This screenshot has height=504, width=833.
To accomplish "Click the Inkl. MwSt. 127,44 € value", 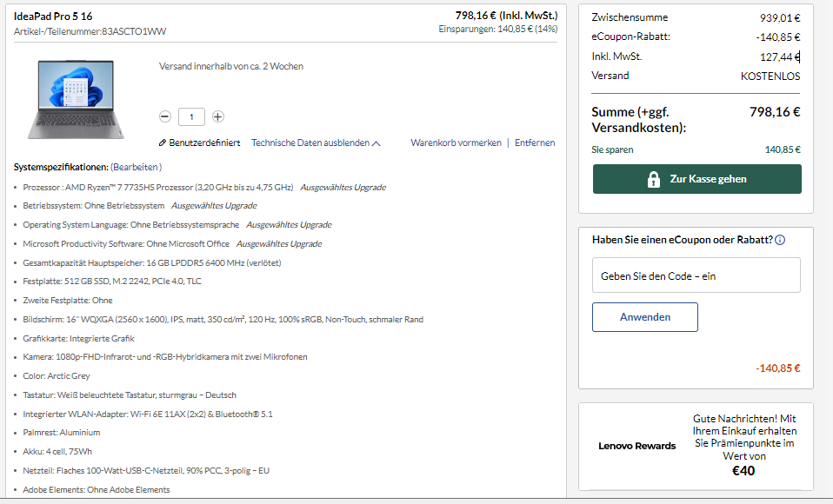I will click(780, 56).
